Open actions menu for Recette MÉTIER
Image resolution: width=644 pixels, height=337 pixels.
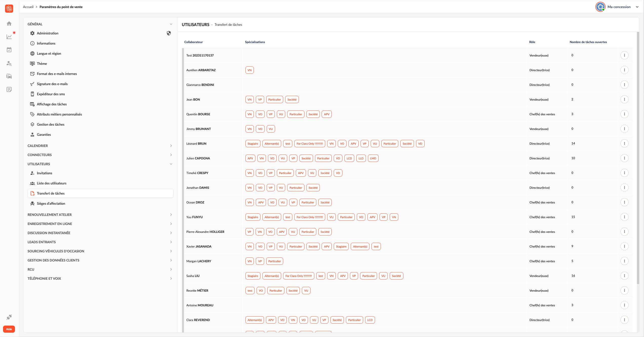pyautogui.click(x=624, y=290)
